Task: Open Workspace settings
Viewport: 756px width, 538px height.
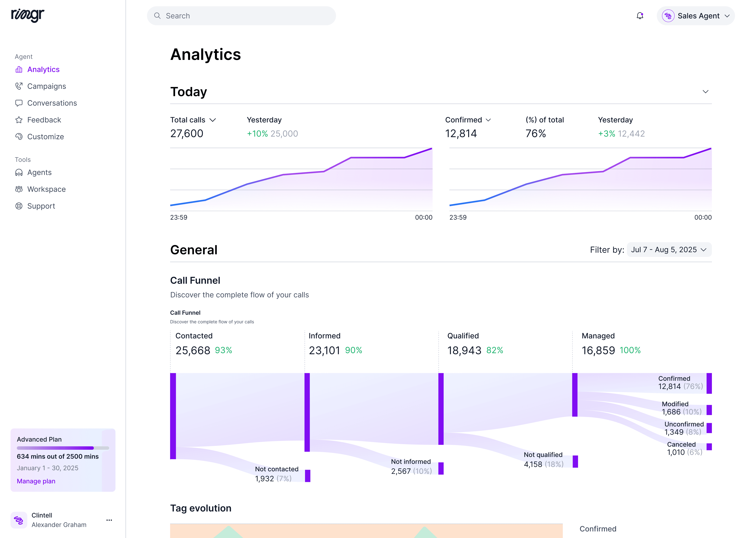Action: click(40, 189)
